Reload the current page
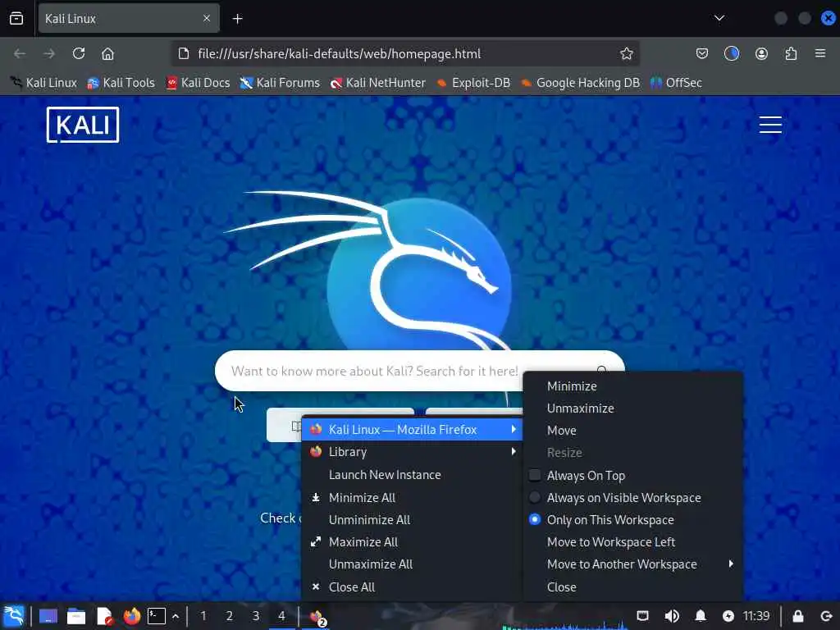Viewport: 840px width, 630px height. 79,53
